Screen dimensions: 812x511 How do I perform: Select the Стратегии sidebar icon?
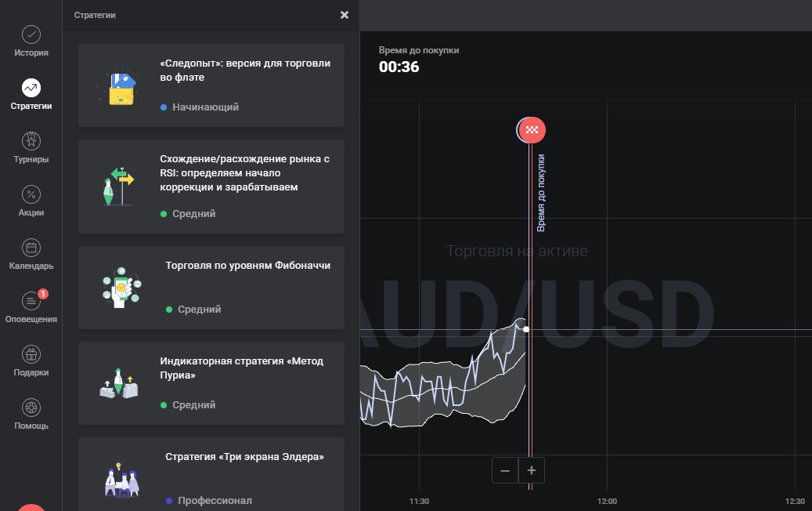pyautogui.click(x=31, y=94)
